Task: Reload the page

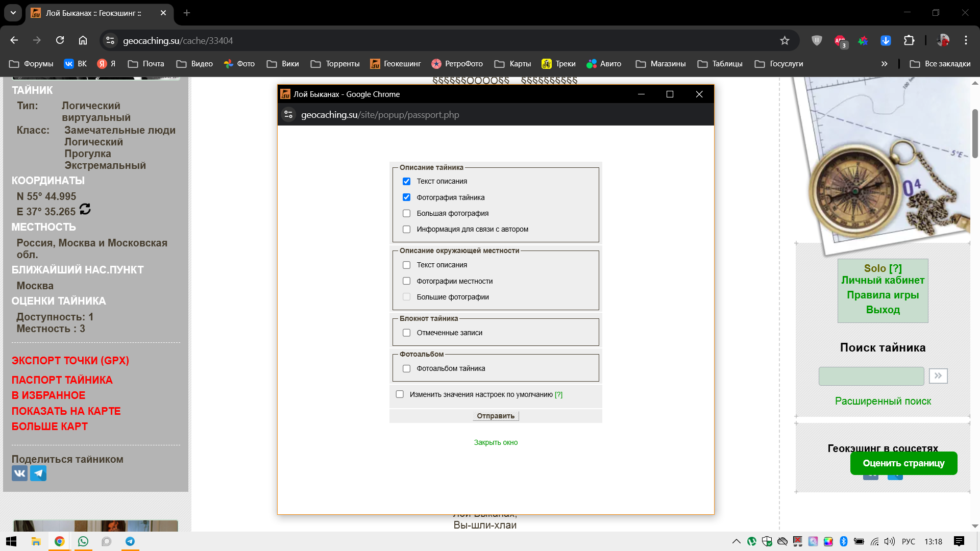Action: coord(60,41)
